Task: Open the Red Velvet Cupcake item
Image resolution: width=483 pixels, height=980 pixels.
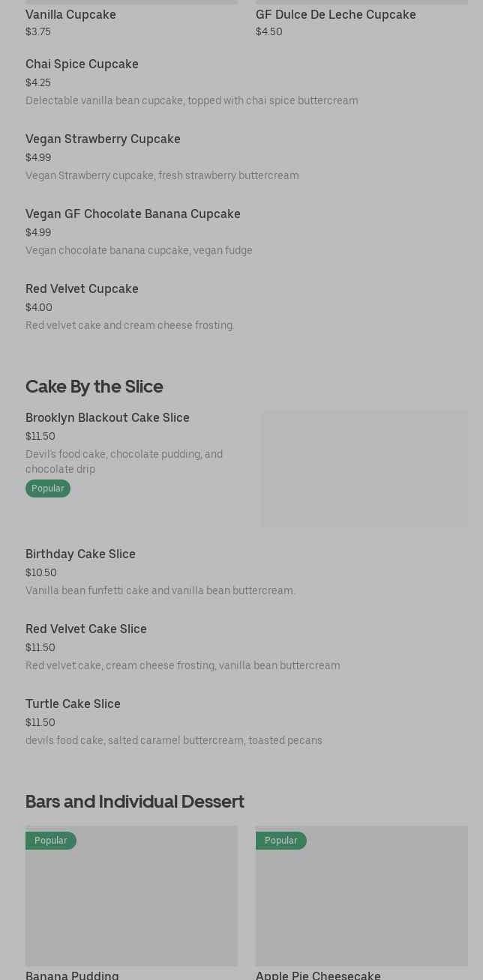Action: 82,289
